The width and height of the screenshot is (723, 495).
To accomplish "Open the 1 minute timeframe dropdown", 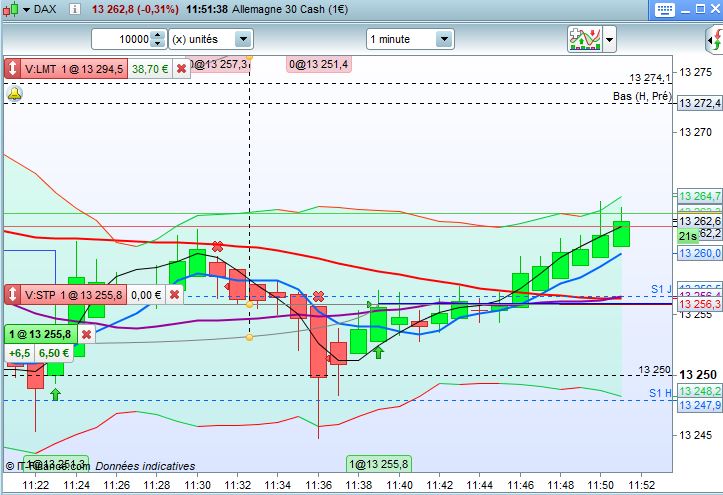I will click(x=444, y=39).
